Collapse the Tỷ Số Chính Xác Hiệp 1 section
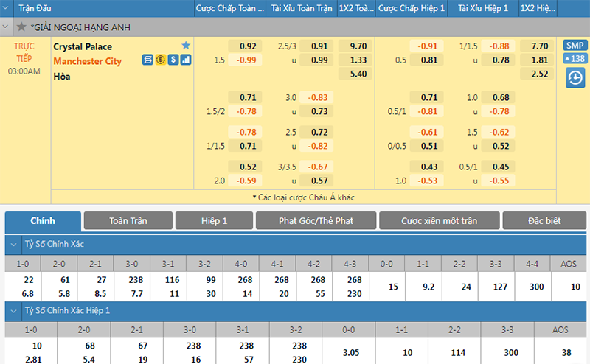Screen dimensions: 590x364 click(13, 311)
